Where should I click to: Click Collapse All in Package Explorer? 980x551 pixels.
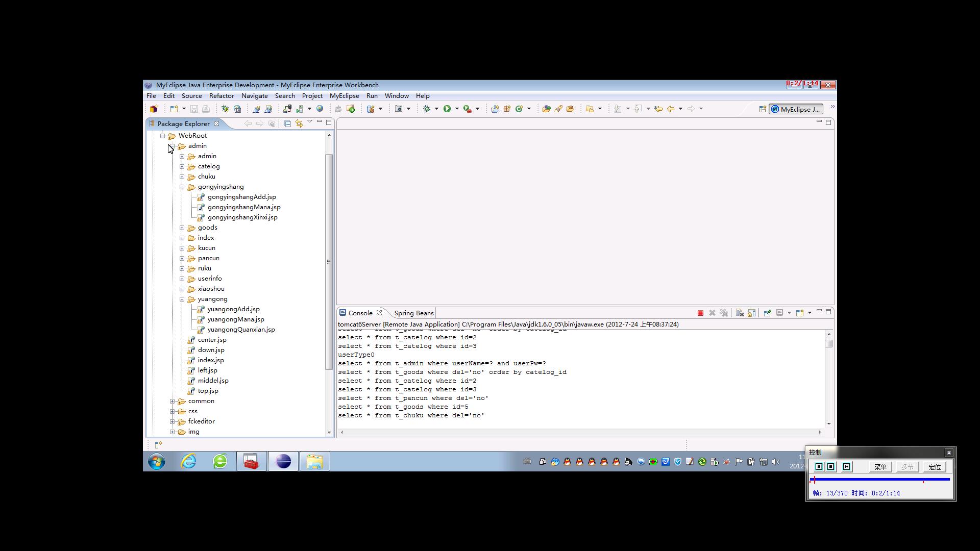287,123
